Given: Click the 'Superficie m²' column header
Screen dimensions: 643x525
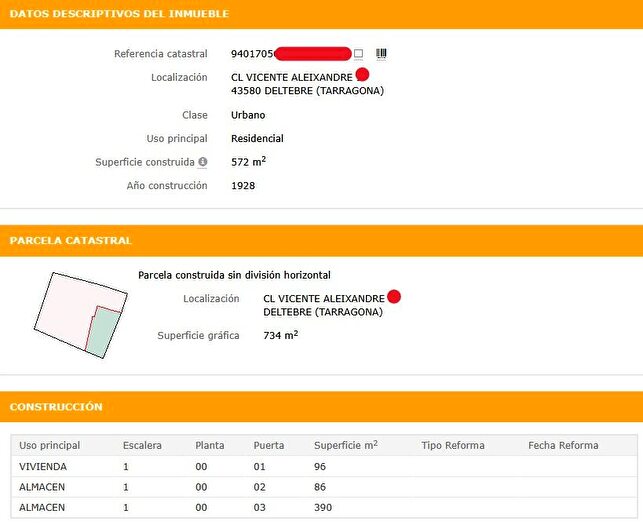Looking at the screenshot, I should click(x=346, y=445).
